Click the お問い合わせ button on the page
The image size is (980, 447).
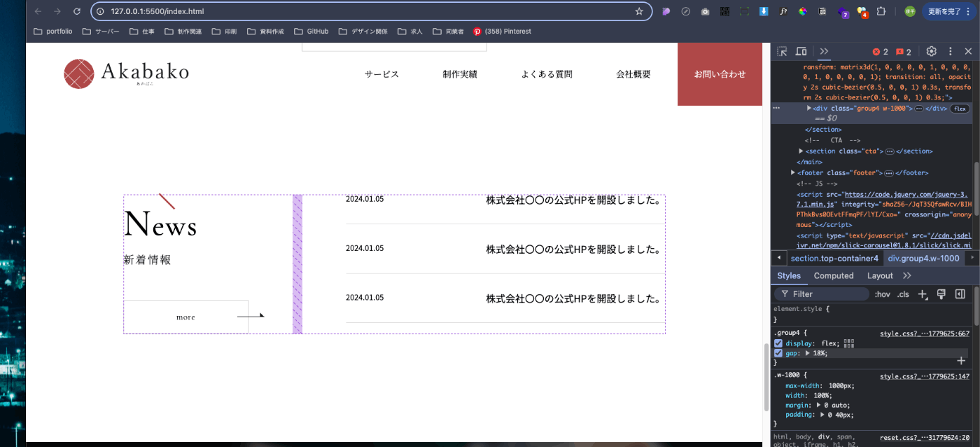tap(720, 74)
